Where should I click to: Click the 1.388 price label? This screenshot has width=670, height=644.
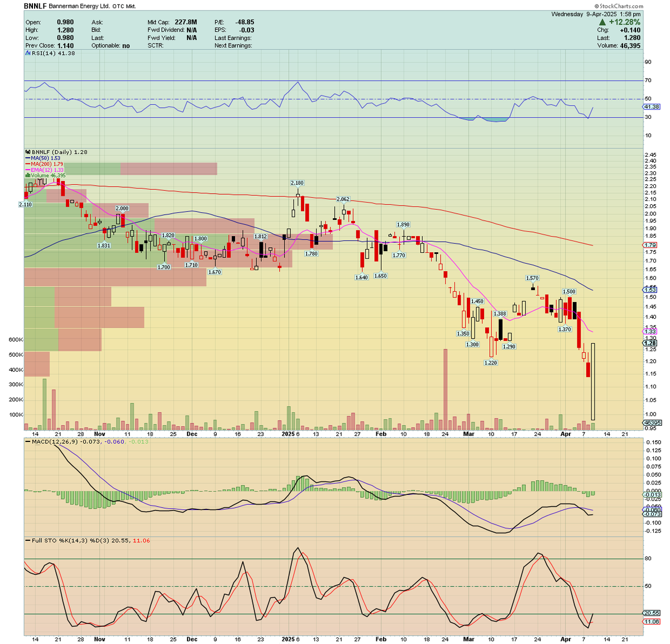[x=500, y=314]
